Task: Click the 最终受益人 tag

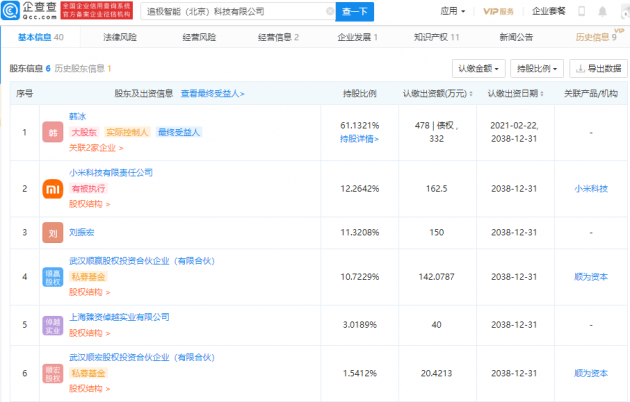Action: pos(179,132)
